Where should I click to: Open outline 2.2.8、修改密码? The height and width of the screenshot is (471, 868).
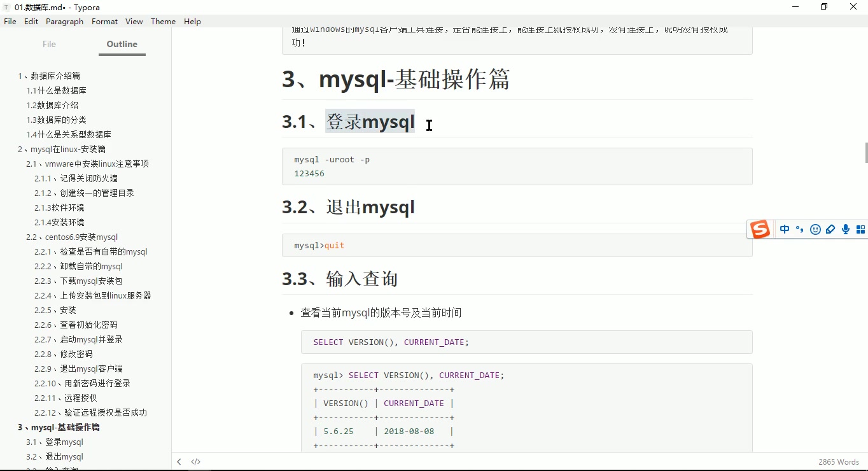tap(64, 354)
